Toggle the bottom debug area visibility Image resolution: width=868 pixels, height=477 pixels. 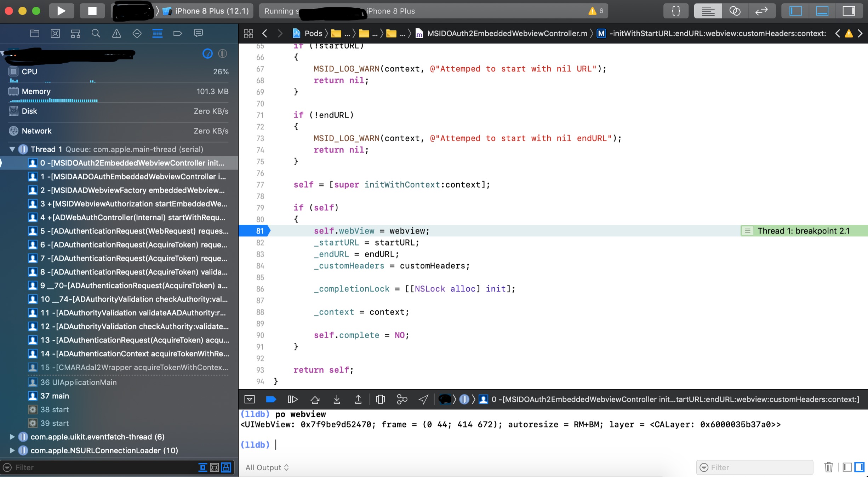(x=822, y=11)
